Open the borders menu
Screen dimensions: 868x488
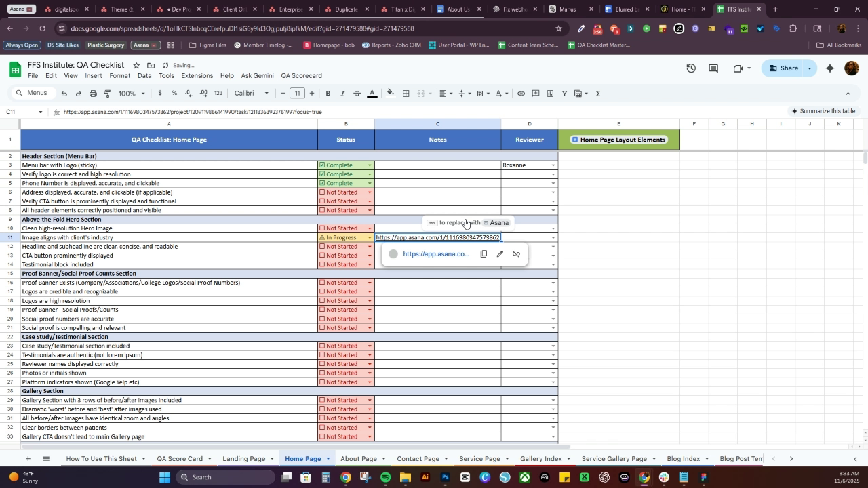pos(406,94)
